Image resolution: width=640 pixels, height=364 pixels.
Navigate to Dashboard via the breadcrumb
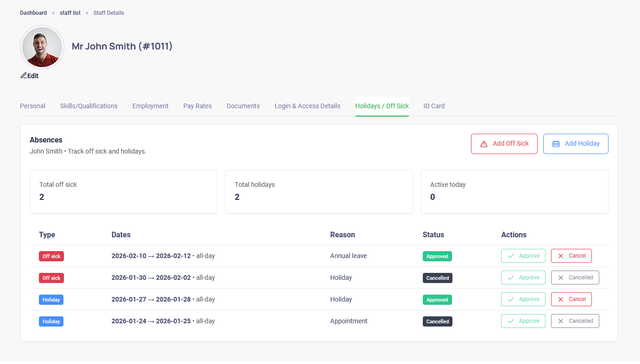click(x=33, y=12)
